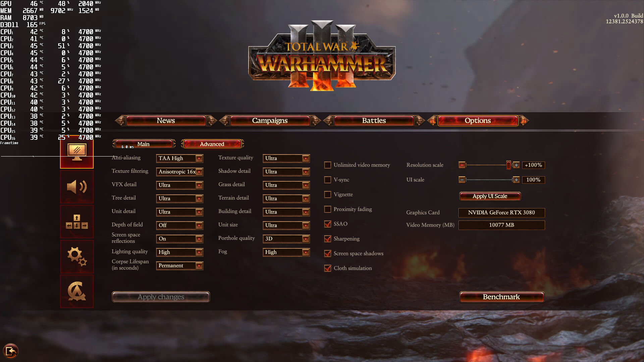
Task: Enable the V-sync checkbox
Action: 327,179
